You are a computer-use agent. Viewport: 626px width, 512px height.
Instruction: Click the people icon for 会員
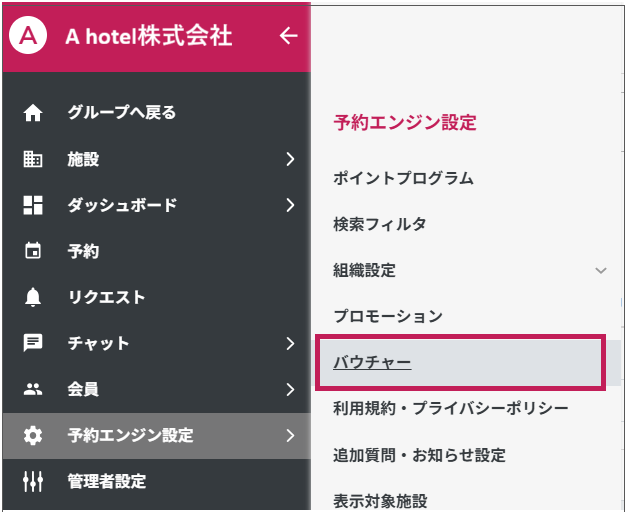tap(33, 389)
